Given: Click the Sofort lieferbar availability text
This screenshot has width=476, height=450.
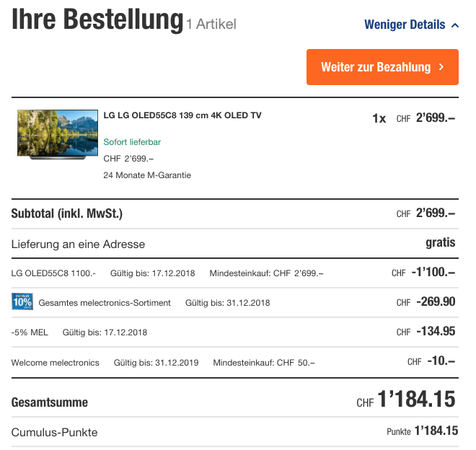Looking at the screenshot, I should tap(132, 142).
